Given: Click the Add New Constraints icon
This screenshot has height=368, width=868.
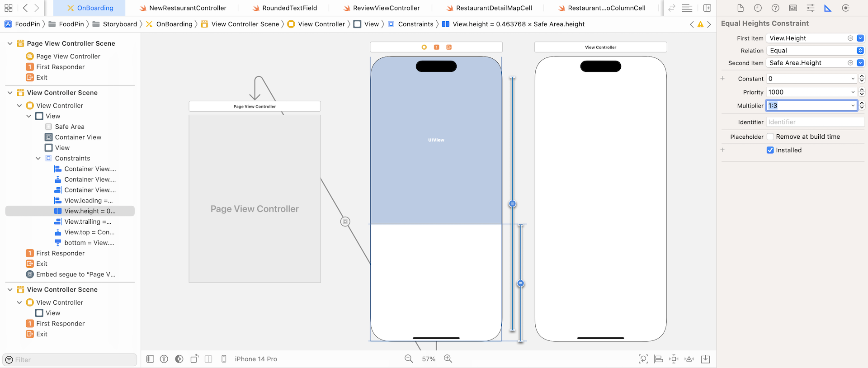Looking at the screenshot, I should (x=674, y=359).
